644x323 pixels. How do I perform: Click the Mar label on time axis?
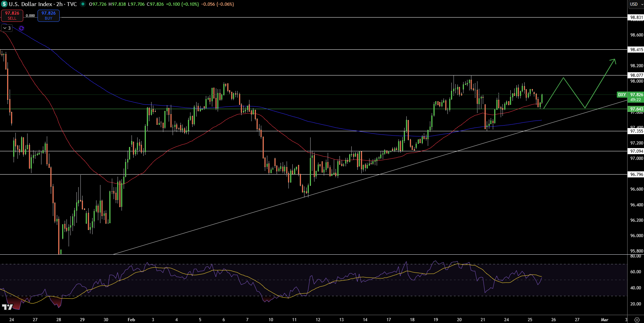(604, 320)
